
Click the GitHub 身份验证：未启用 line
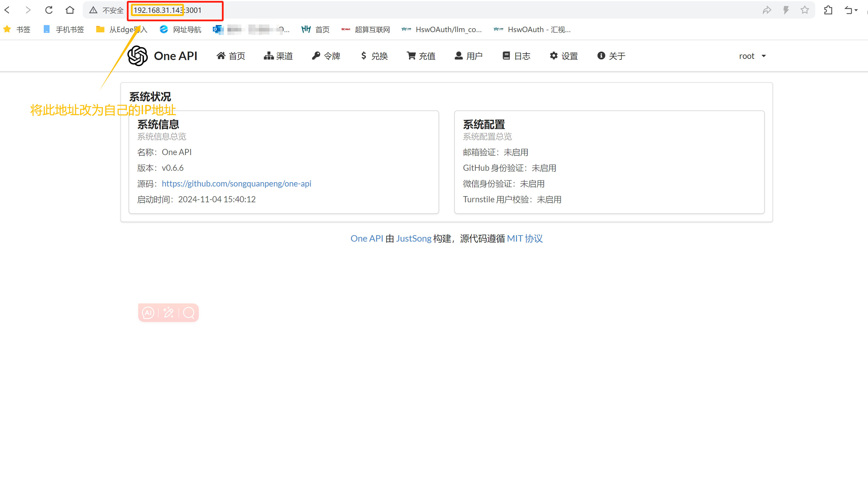[x=509, y=168]
